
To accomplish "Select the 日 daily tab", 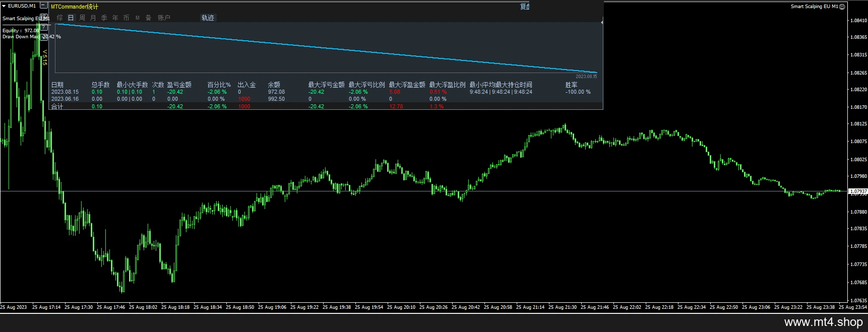I will tap(71, 18).
